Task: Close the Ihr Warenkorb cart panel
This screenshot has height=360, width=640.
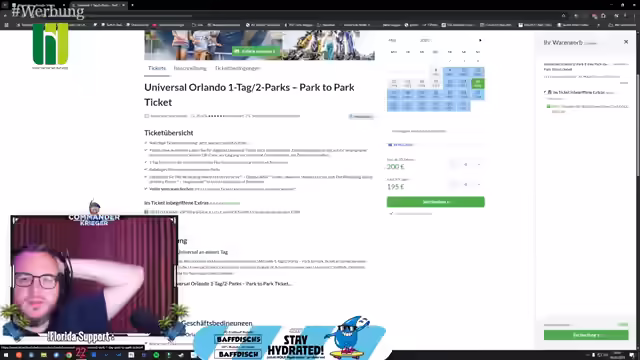Action: tap(626, 42)
